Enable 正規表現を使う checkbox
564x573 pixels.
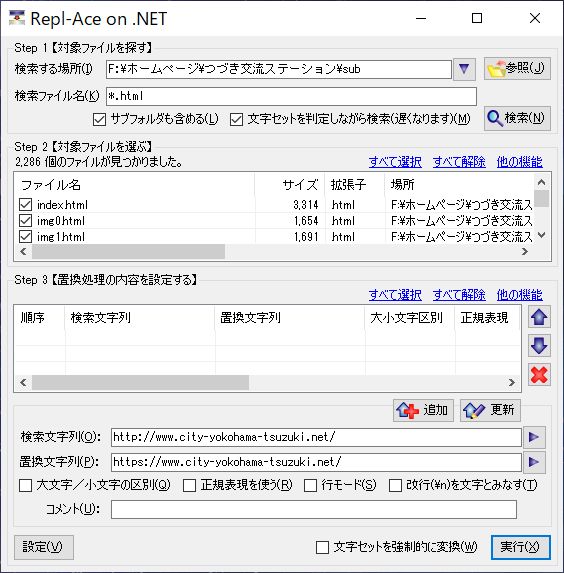click(189, 486)
